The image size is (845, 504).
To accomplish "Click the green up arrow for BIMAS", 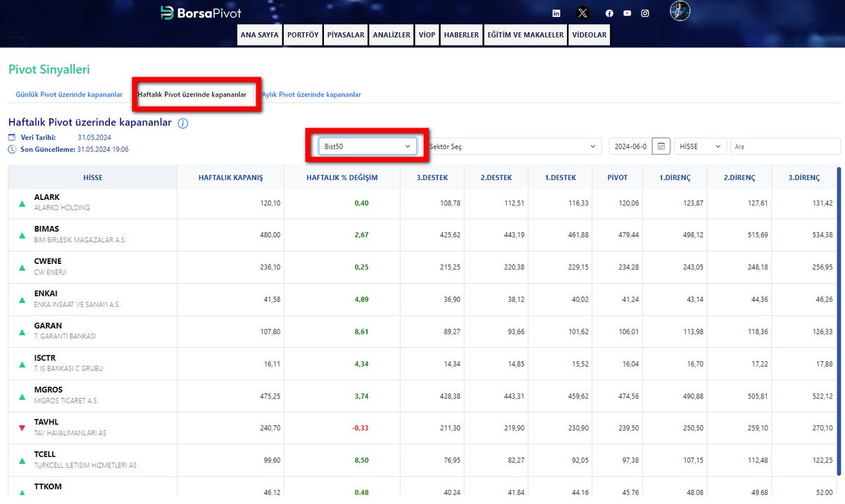I will (x=22, y=235).
